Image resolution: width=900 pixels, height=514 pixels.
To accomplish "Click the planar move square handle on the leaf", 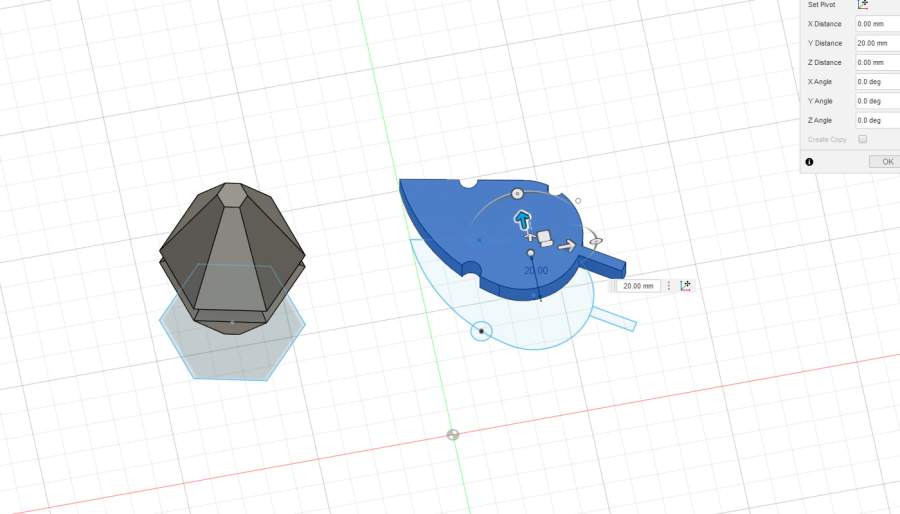I will (x=545, y=238).
